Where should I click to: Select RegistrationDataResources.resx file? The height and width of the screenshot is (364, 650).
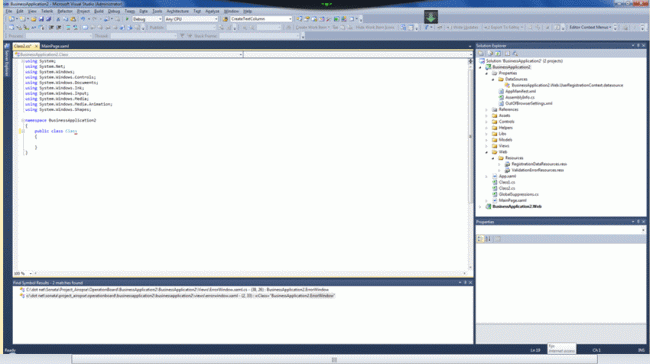click(x=539, y=164)
